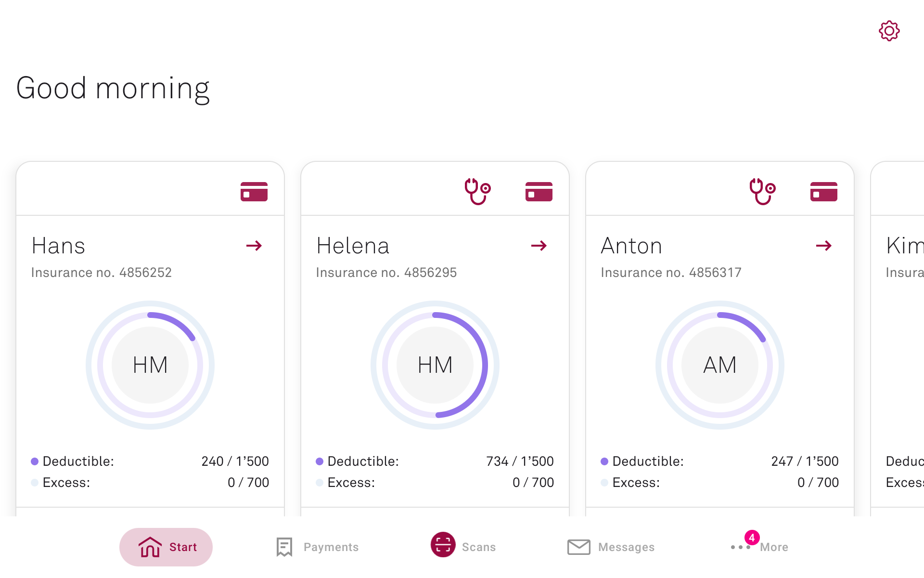Tap the Scans round scanner icon
The height and width of the screenshot is (578, 924).
[443, 545]
